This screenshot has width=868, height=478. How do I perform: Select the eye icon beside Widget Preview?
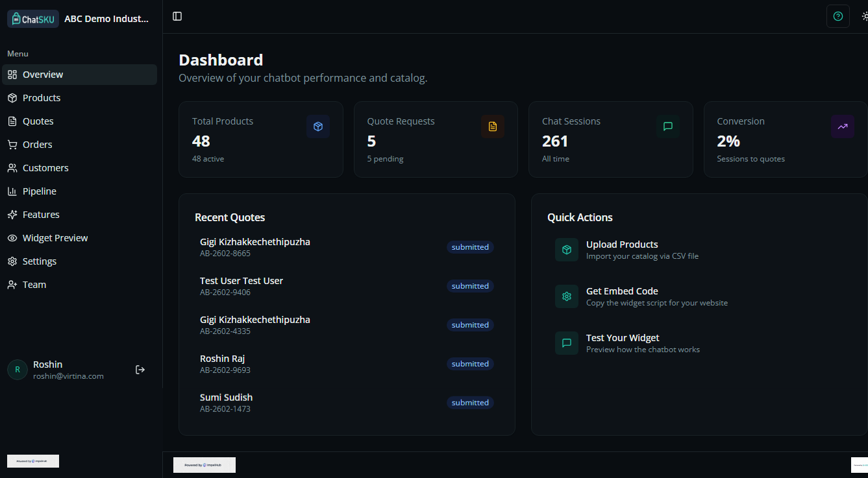click(12, 237)
